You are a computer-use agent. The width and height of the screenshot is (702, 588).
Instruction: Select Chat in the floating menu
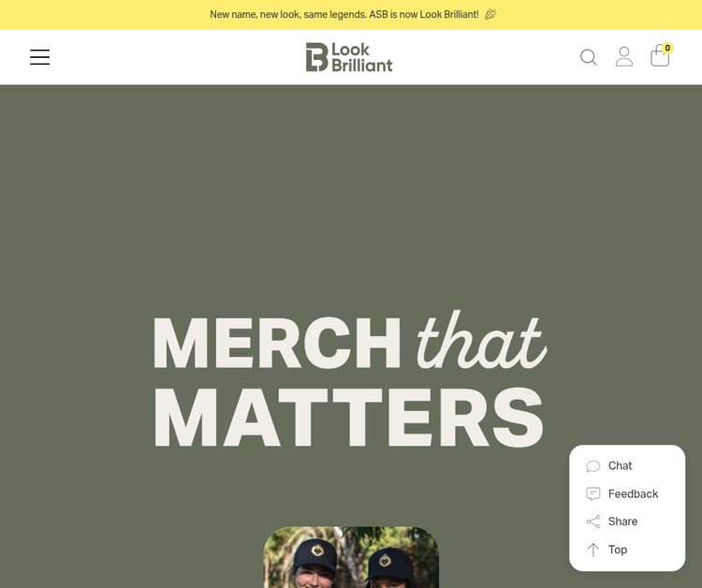[620, 465]
